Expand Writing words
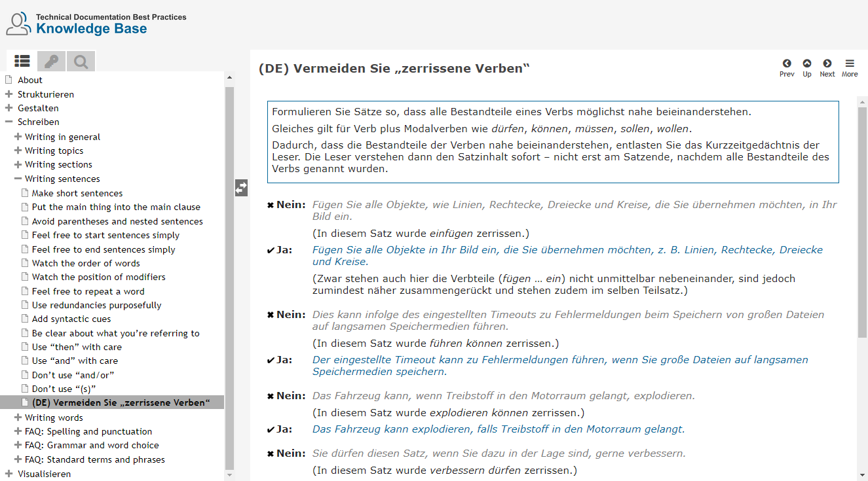Image resolution: width=868 pixels, height=481 pixels. coord(18,418)
